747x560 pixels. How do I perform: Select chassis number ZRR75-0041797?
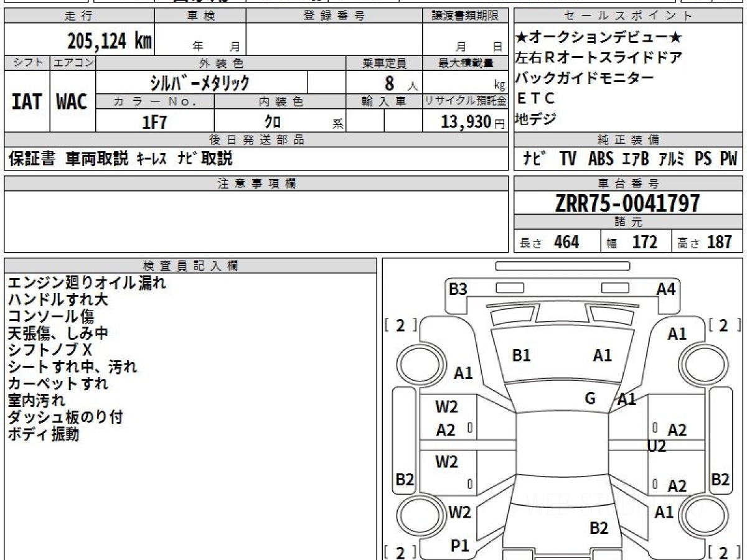tap(627, 203)
